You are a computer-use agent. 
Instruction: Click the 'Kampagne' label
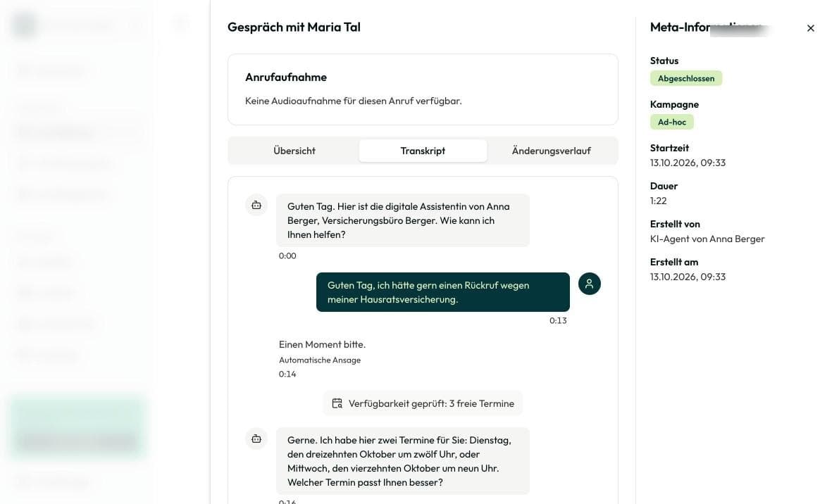(674, 104)
